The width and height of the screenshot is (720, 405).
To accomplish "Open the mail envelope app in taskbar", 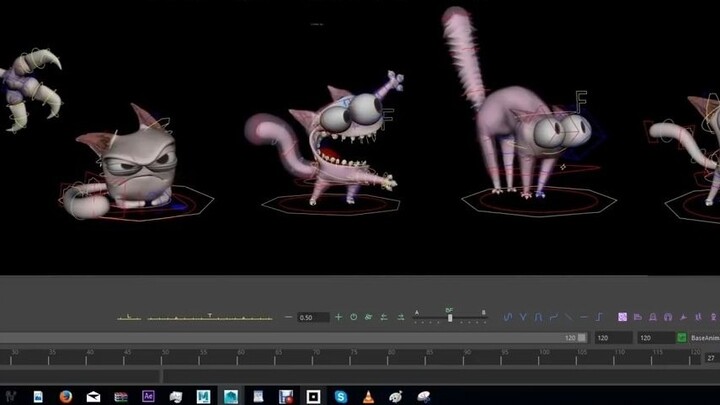I will pos(93,397).
